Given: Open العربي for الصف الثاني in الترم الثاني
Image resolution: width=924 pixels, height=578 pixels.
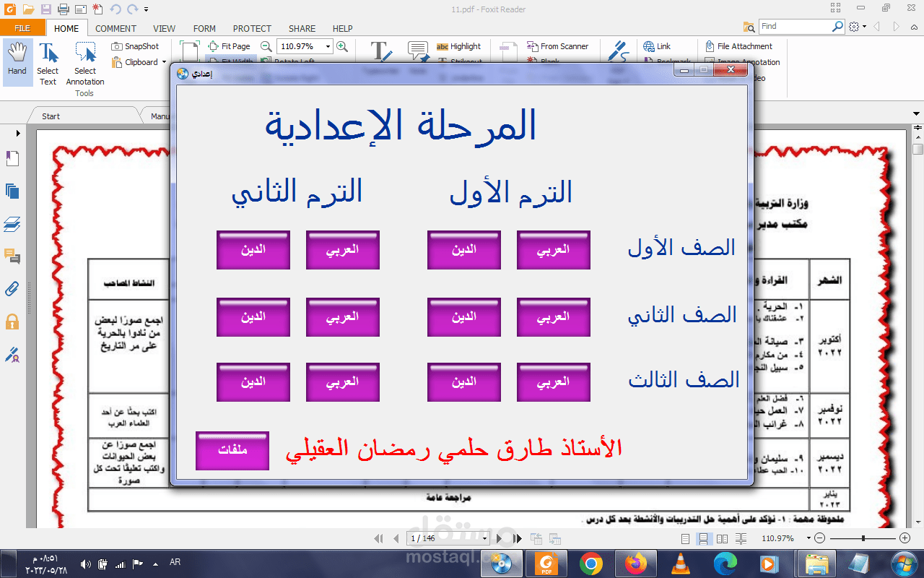Looking at the screenshot, I should coord(343,317).
